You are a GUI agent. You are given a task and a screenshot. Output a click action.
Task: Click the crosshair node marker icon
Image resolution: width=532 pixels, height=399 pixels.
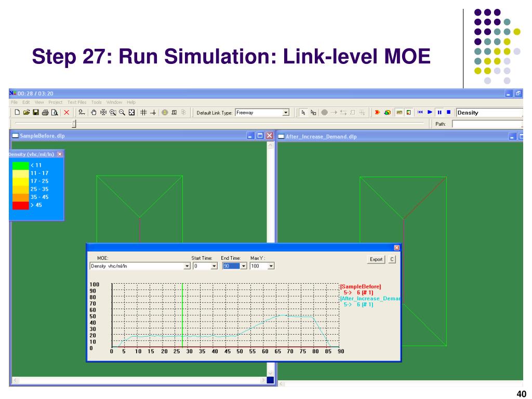coord(153,112)
